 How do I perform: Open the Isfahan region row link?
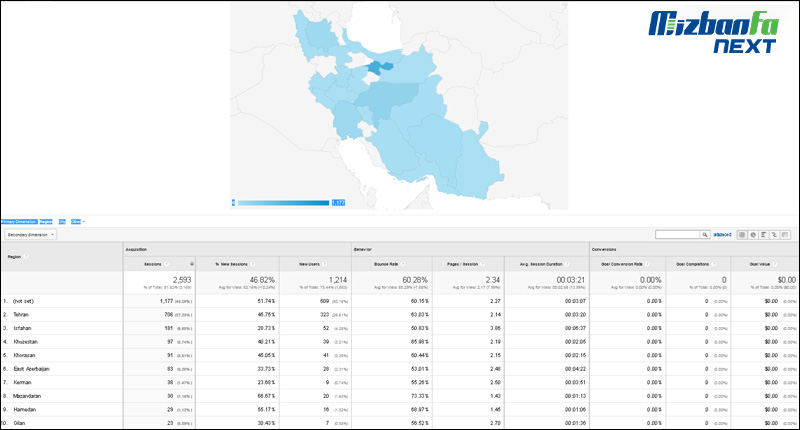pyautogui.click(x=20, y=327)
